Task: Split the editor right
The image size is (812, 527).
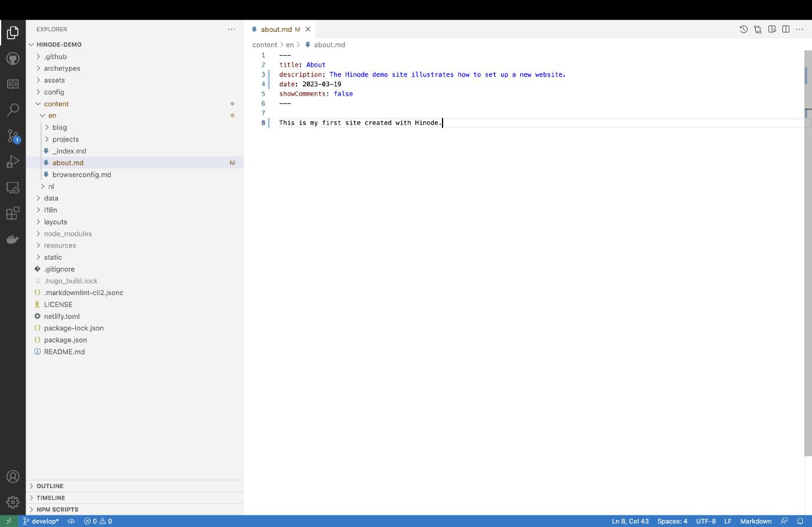Action: tap(786, 29)
